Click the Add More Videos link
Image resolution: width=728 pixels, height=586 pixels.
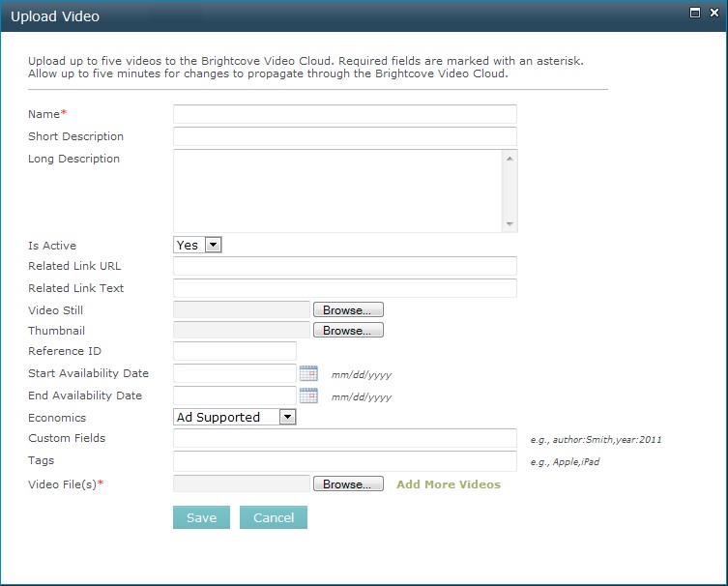(x=449, y=484)
